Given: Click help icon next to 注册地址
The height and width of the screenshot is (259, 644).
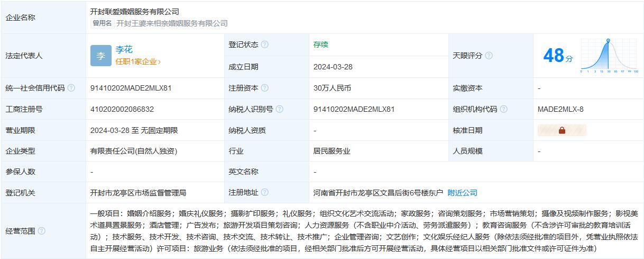Looking at the screenshot, I should pos(265,193).
